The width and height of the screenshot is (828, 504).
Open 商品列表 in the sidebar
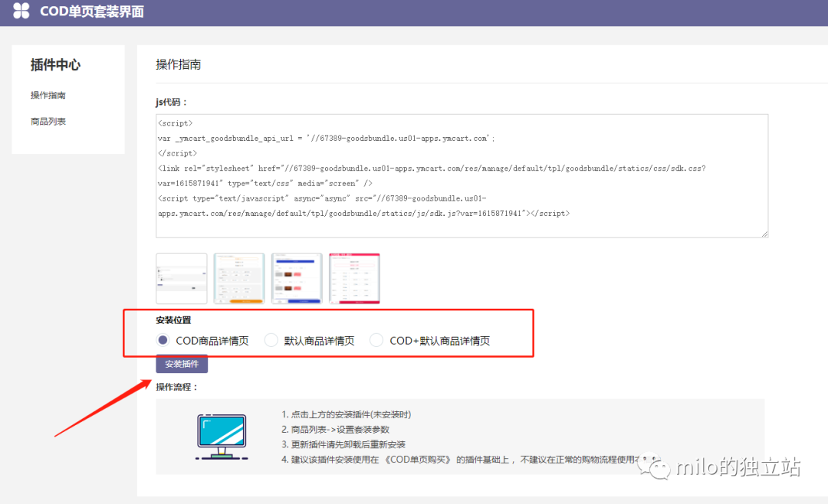(48, 121)
